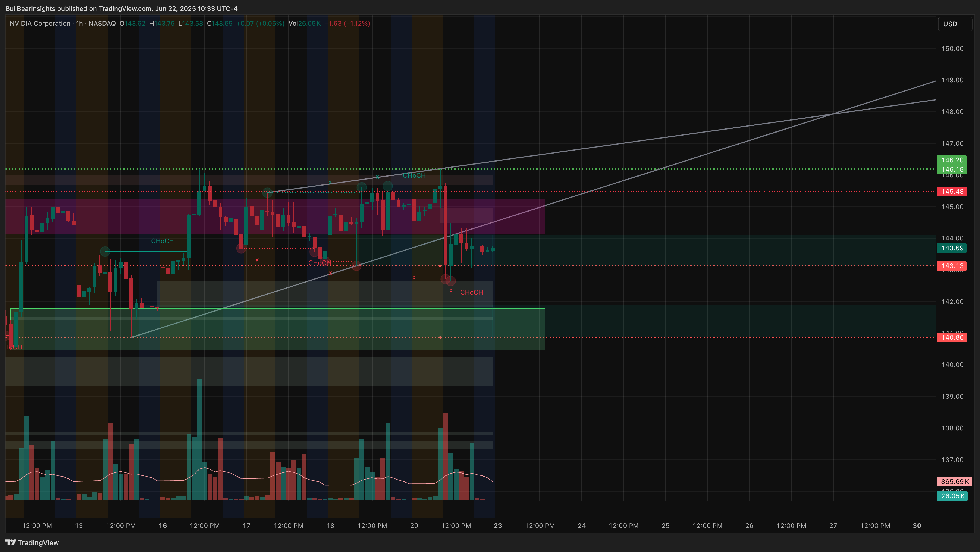Click date 16 on time axis
The image size is (980, 552).
tap(163, 526)
